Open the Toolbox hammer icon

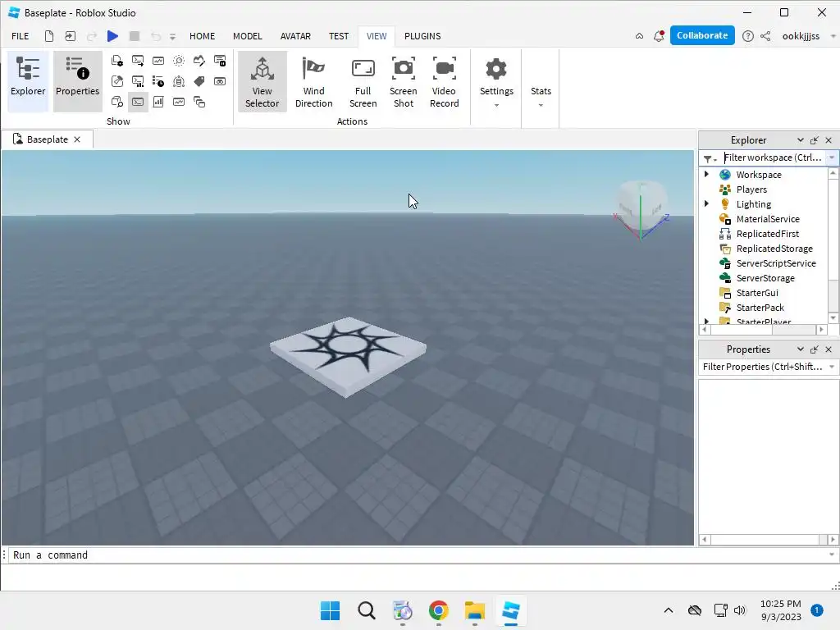(x=116, y=81)
